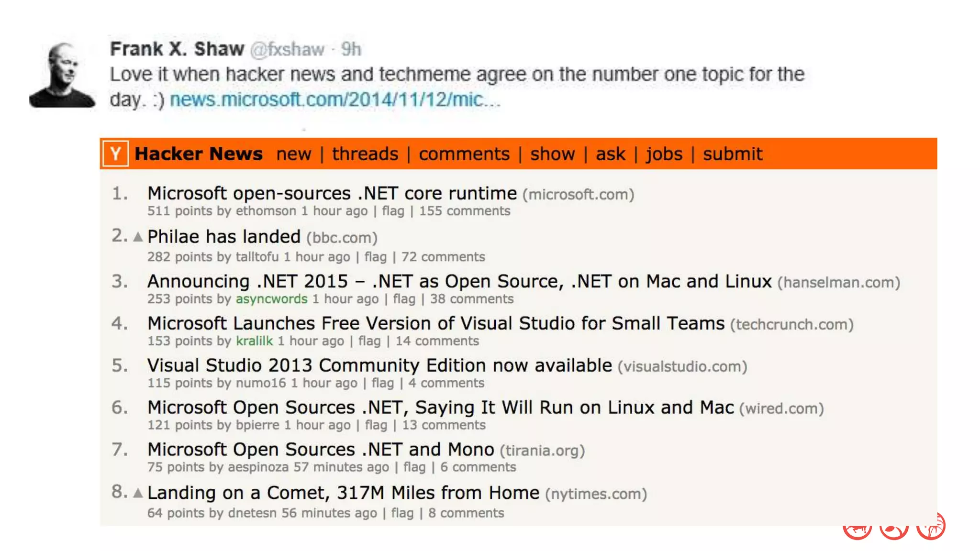The width and height of the screenshot is (980, 551).
Task: Open user profile 'asyncwords'
Action: pos(271,299)
